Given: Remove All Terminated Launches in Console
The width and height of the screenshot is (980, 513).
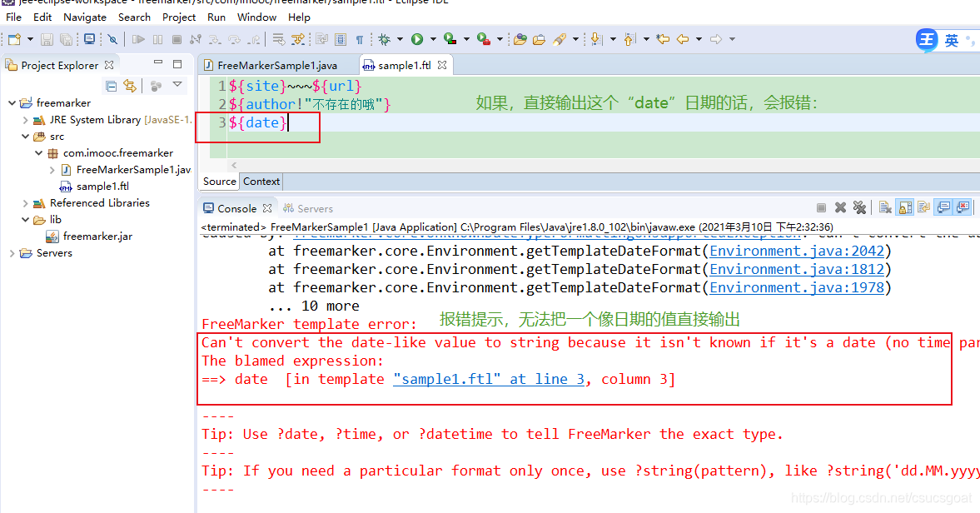Looking at the screenshot, I should [859, 207].
